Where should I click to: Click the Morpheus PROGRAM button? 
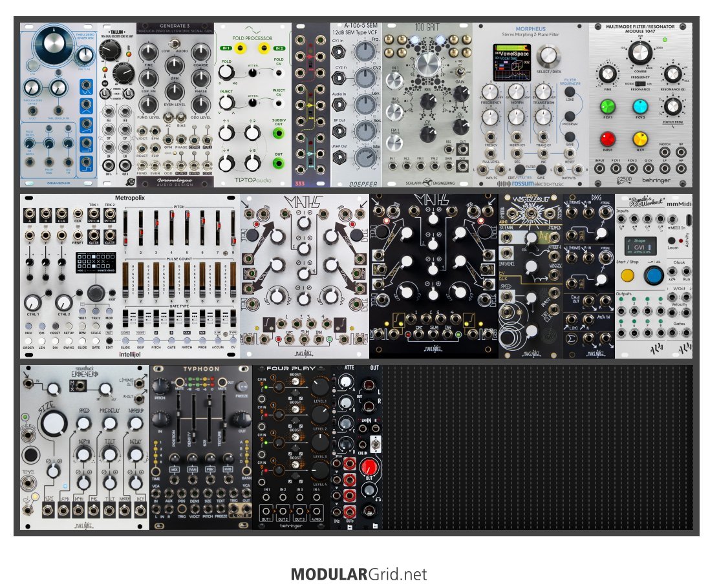570,116
